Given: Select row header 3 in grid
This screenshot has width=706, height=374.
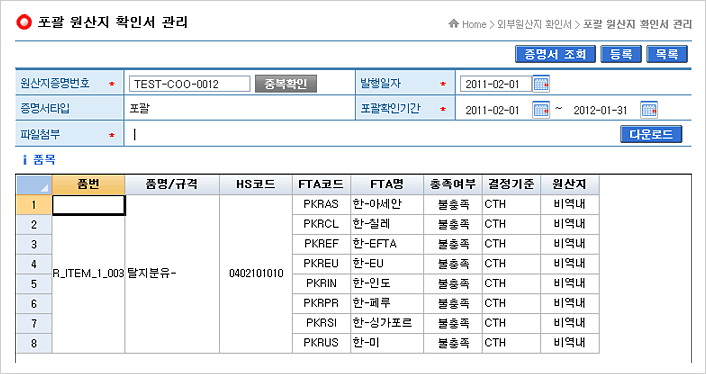Looking at the screenshot, I should click(34, 244).
